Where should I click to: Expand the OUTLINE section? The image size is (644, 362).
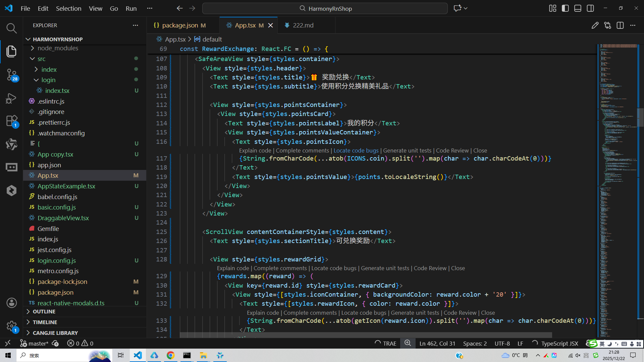(x=44, y=312)
